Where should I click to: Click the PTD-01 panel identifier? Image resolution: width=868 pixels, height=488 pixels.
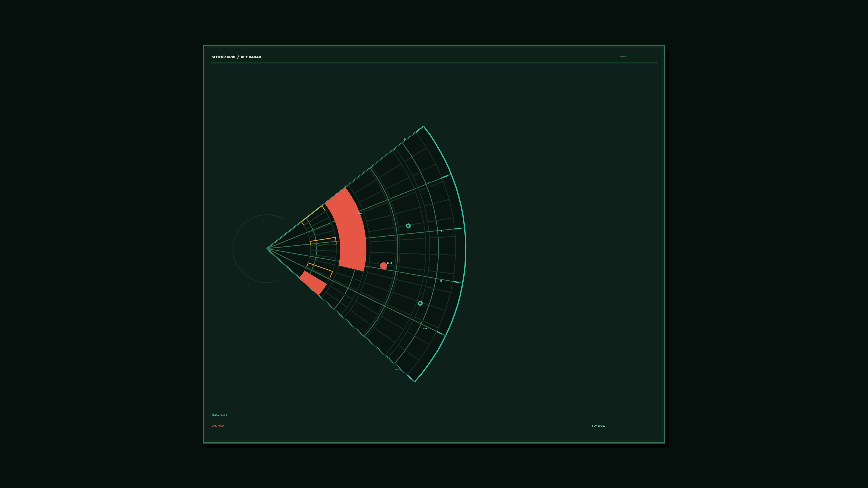[x=624, y=56]
